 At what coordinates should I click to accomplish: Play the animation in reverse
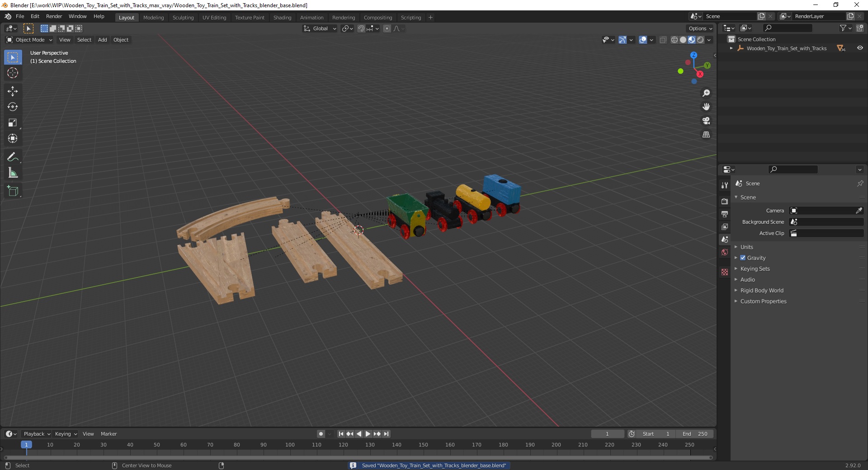(x=359, y=434)
